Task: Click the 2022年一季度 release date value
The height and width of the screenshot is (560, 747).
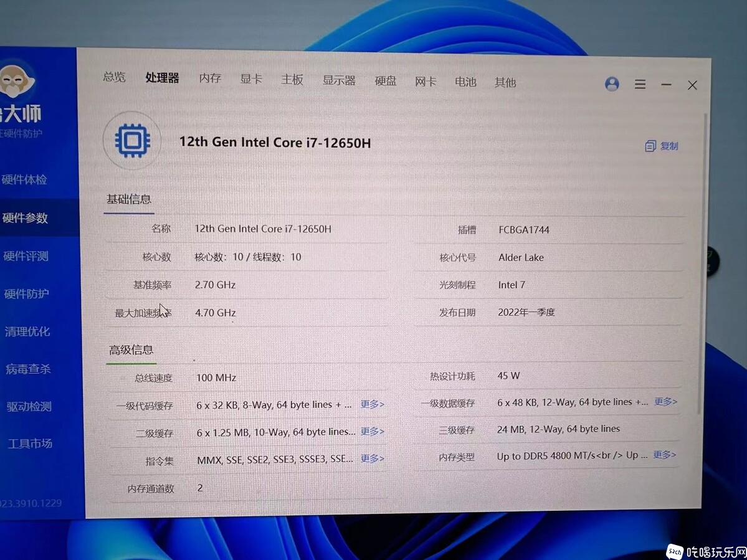Action: [526, 312]
